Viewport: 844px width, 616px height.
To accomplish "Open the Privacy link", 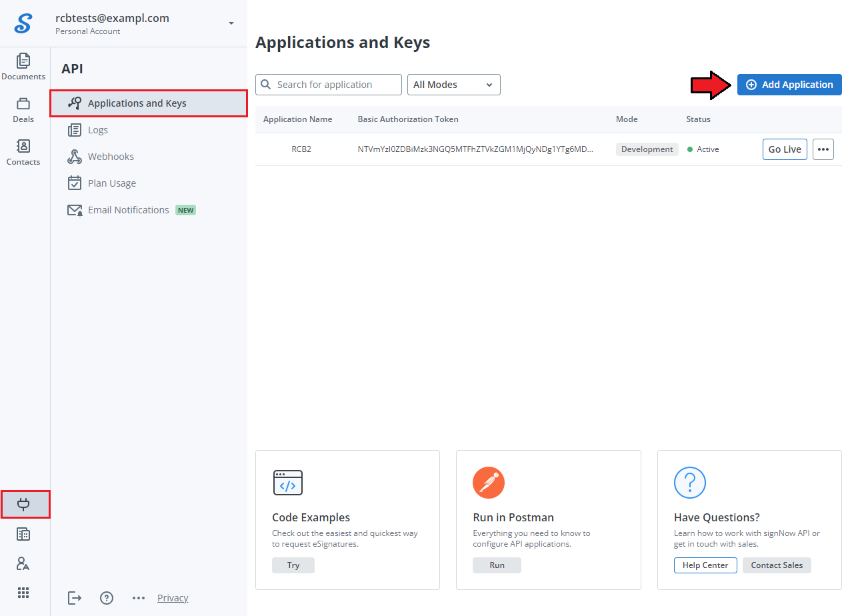I will point(173,598).
